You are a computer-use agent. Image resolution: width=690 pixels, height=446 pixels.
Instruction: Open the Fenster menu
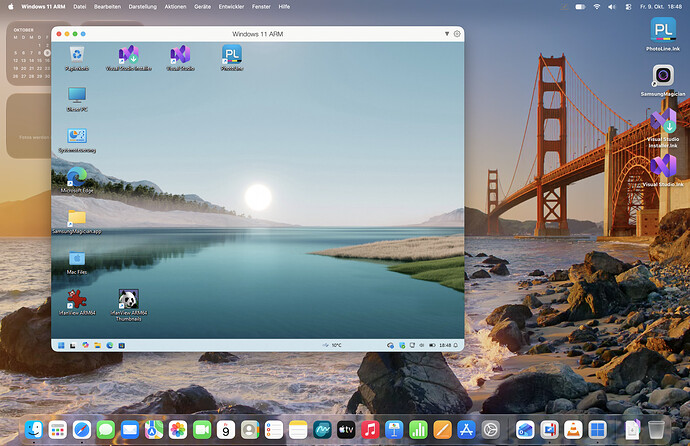(x=261, y=7)
